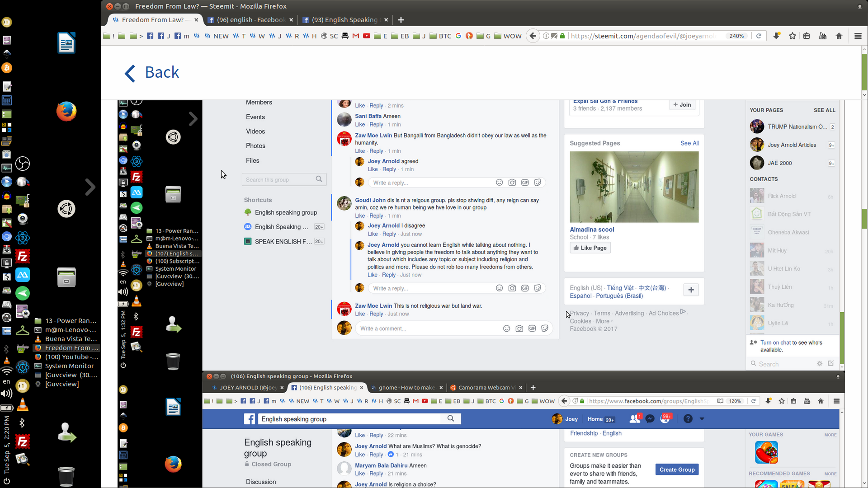The height and width of the screenshot is (488, 868).
Task: Switch to the '(100) YouTube -…' window
Action: pos(66,357)
